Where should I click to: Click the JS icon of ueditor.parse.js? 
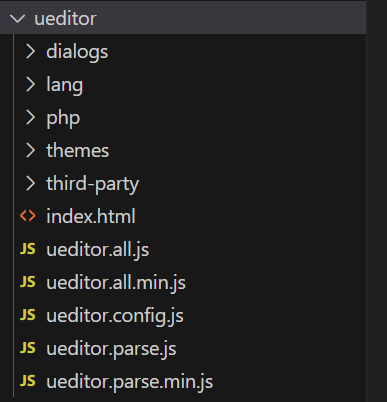tap(28, 348)
